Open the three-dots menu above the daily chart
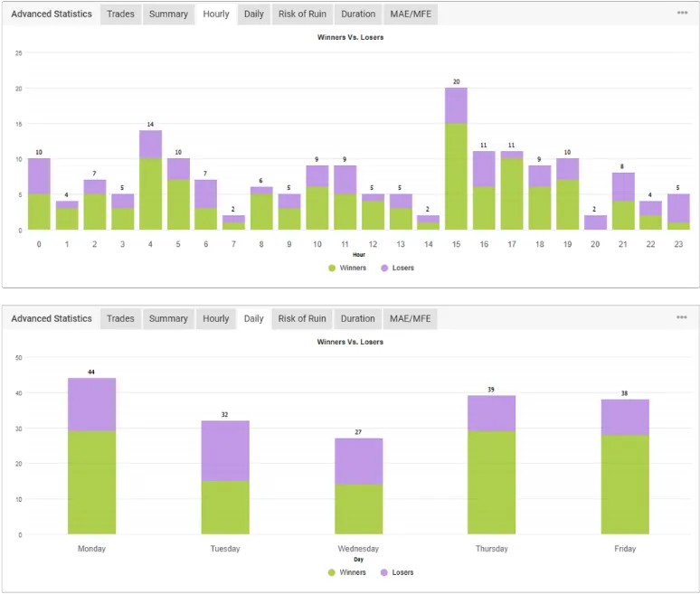 (681, 317)
